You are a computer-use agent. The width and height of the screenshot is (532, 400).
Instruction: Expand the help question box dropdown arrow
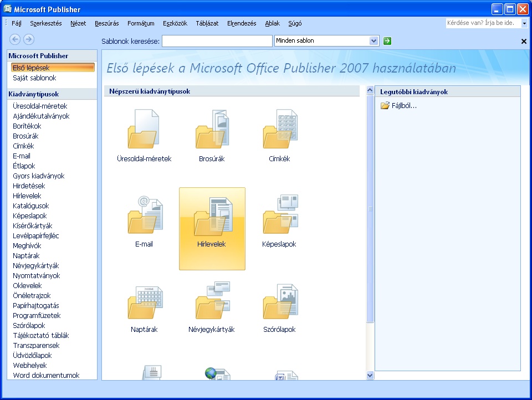tap(524, 23)
